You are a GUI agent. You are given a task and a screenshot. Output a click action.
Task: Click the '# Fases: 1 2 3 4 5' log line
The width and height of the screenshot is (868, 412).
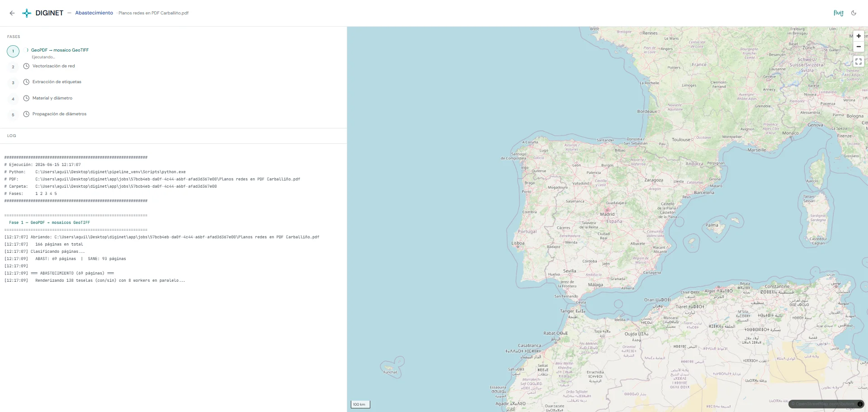click(31, 194)
